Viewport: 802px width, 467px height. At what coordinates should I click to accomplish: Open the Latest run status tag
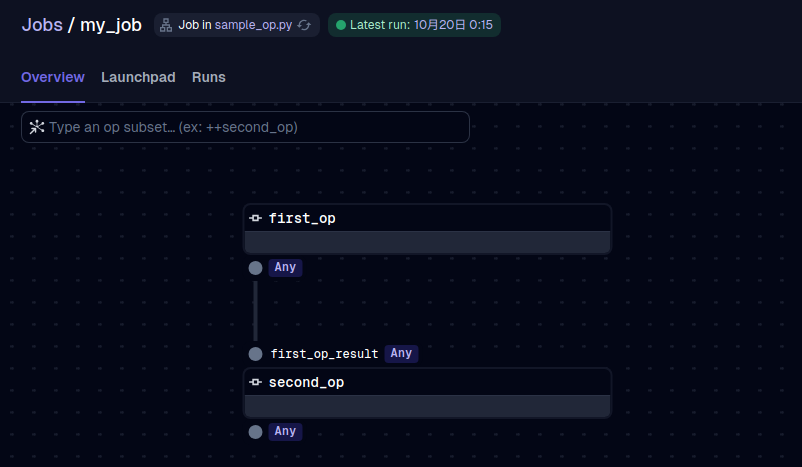(414, 25)
